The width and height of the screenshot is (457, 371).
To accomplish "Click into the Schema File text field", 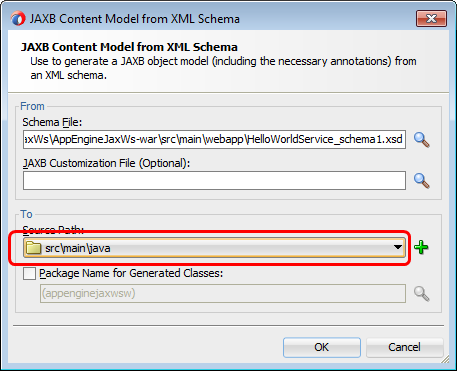I will (214, 139).
